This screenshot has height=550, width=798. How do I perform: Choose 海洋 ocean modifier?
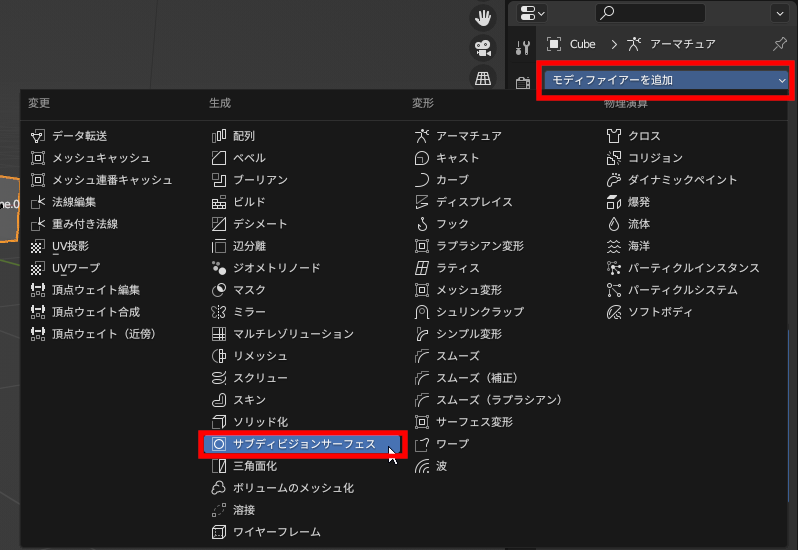click(x=628, y=246)
